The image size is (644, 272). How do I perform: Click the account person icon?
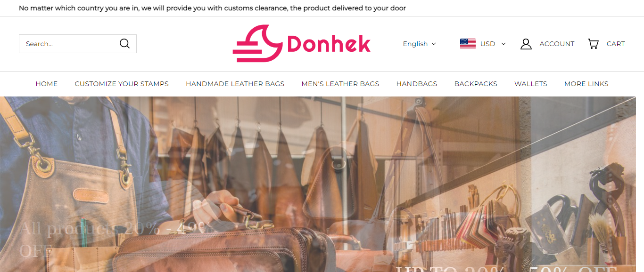click(526, 44)
